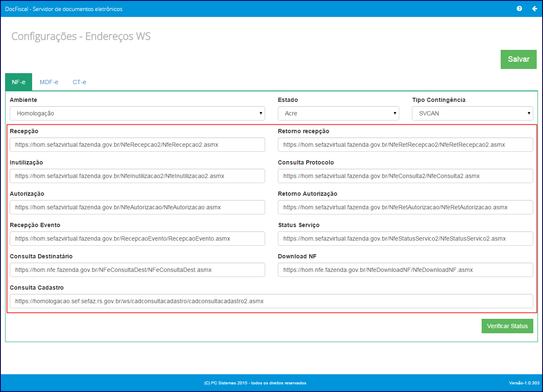This screenshot has height=392, width=543.
Task: Save the WS address configuration
Action: coord(518,59)
